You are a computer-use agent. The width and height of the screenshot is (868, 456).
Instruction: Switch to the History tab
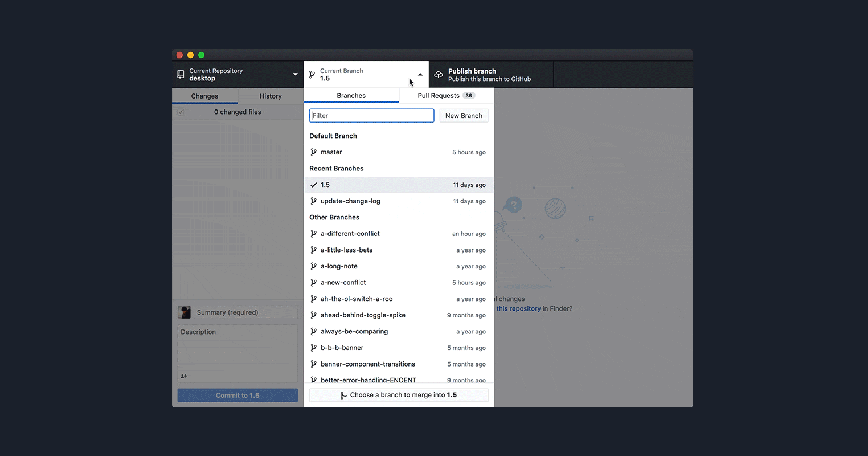tap(270, 96)
